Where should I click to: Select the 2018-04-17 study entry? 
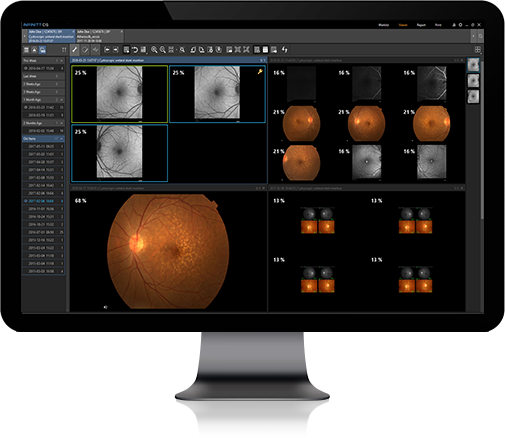coord(43,68)
